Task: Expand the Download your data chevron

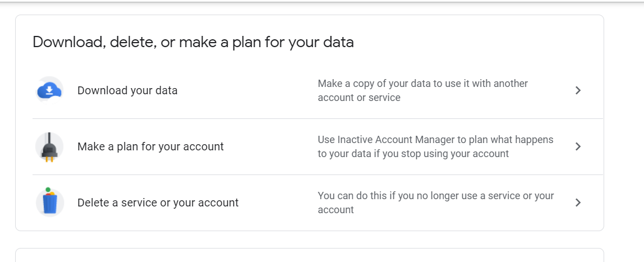Action: pos(578,90)
